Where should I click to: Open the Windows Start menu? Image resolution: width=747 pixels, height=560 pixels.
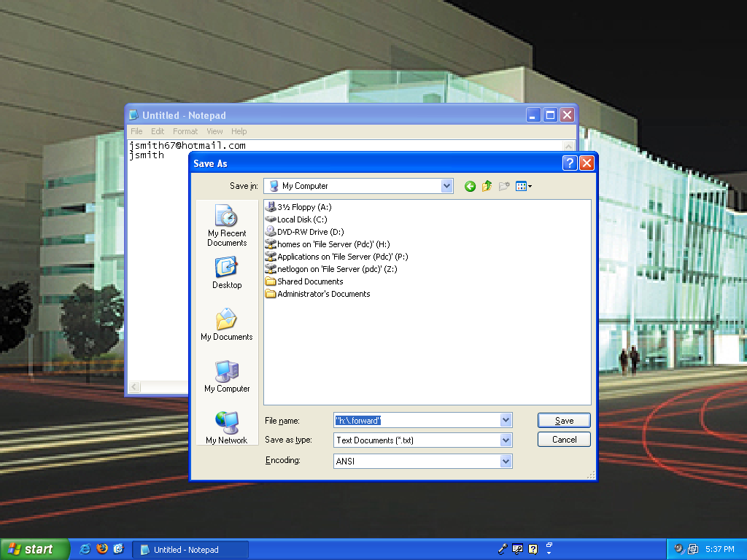35,549
